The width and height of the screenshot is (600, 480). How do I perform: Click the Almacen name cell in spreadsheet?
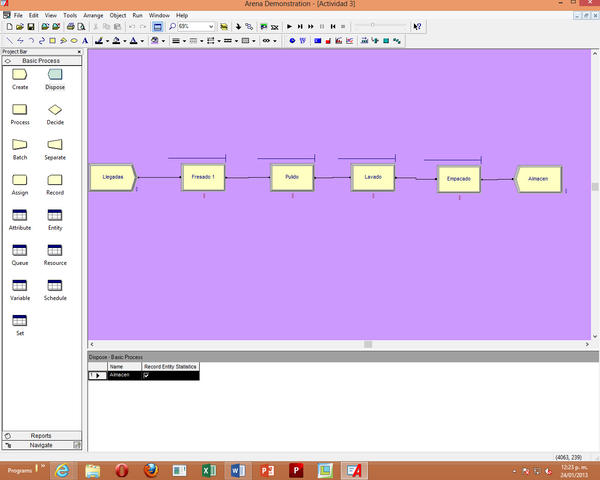coord(124,375)
